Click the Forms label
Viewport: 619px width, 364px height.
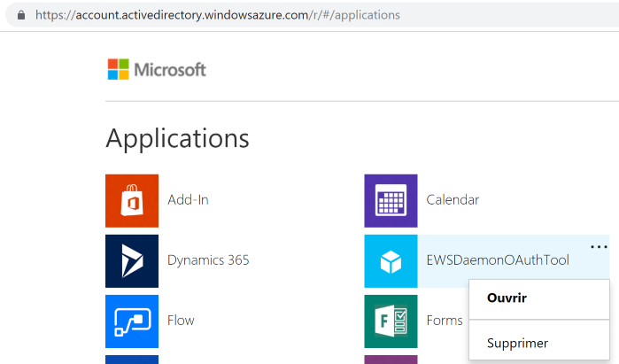[445, 321]
